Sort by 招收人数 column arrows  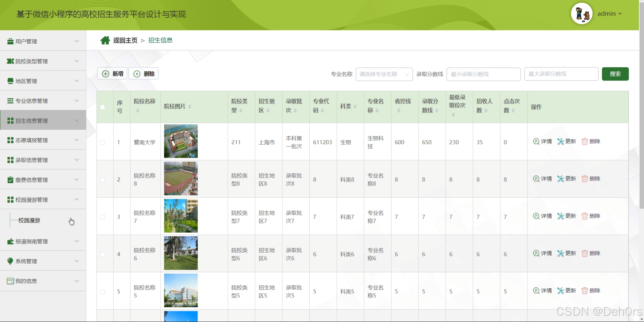coord(486,110)
